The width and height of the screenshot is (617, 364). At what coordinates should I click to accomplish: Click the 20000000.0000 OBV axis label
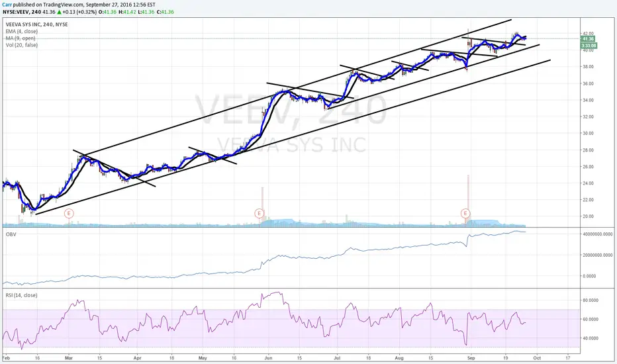click(x=598, y=255)
